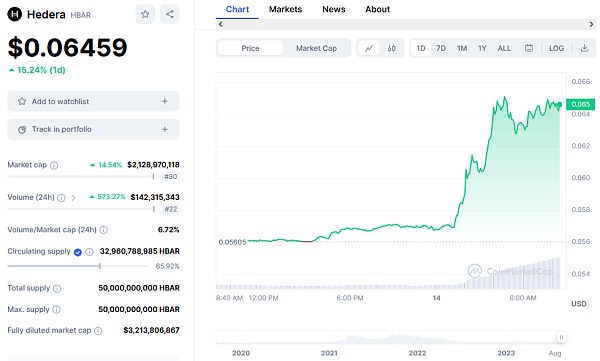This screenshot has width=600, height=361.
Task: Select the 7D time range
Action: [x=441, y=48]
